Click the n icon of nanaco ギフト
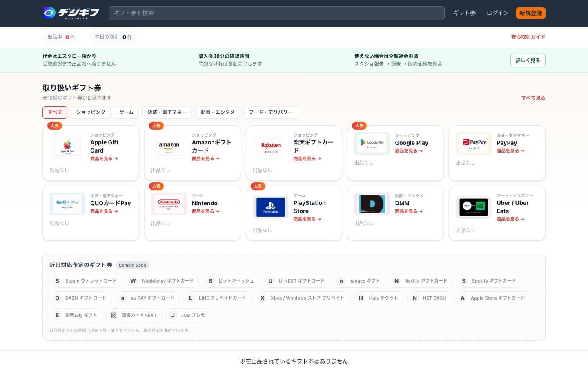The width and height of the screenshot is (588, 368). click(x=341, y=281)
